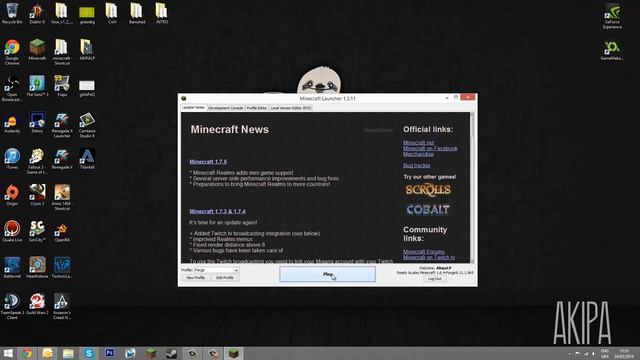Open the Diablo III desktop icon

[37, 13]
